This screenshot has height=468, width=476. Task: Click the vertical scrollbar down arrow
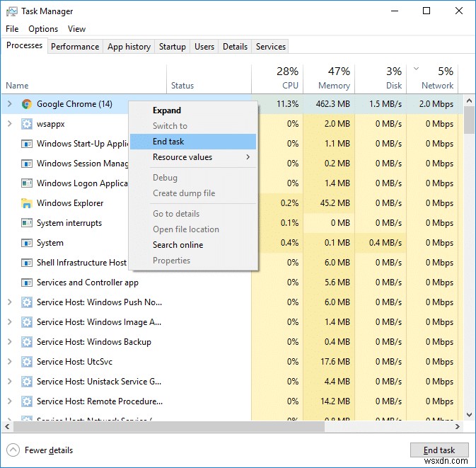(x=469, y=415)
